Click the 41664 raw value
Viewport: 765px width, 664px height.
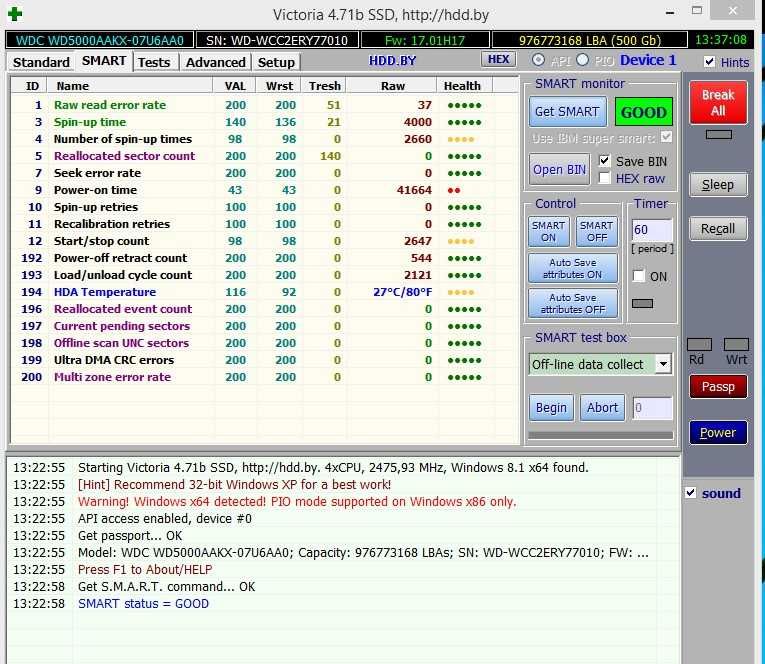414,190
